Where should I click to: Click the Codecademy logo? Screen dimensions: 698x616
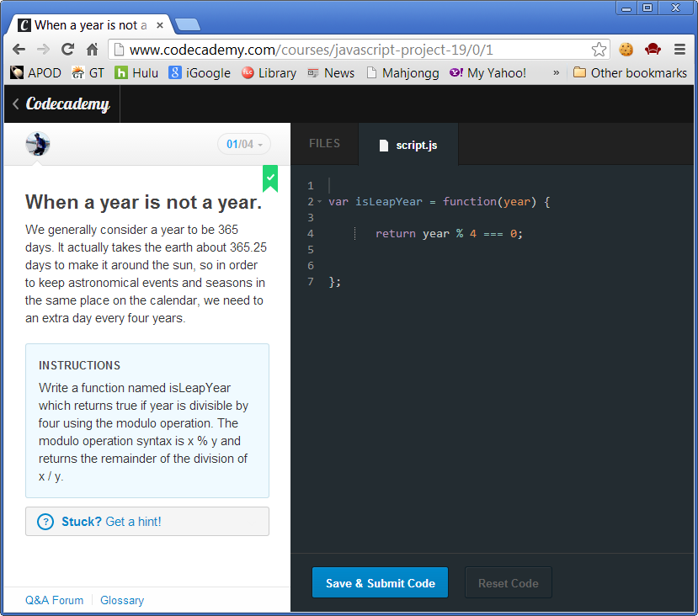69,104
